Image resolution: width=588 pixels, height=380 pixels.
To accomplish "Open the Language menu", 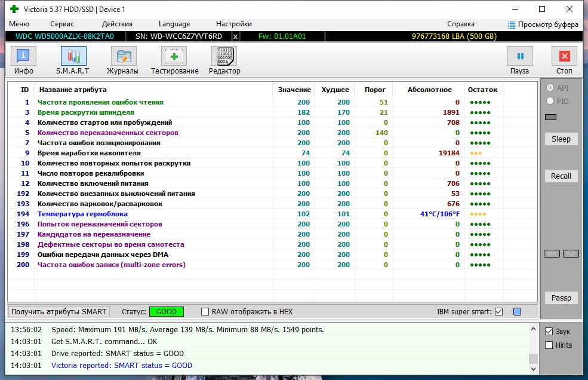I will (x=174, y=24).
